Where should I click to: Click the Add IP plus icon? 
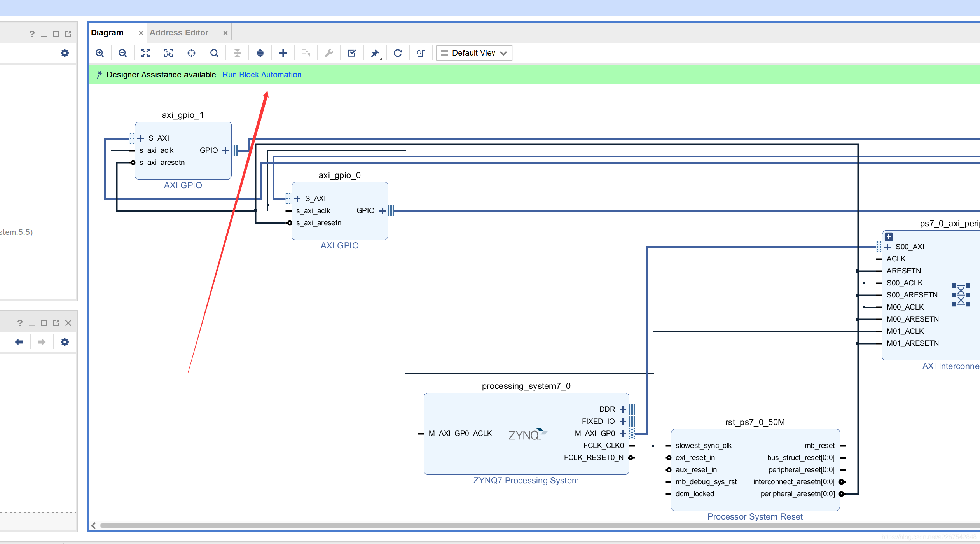coord(283,53)
